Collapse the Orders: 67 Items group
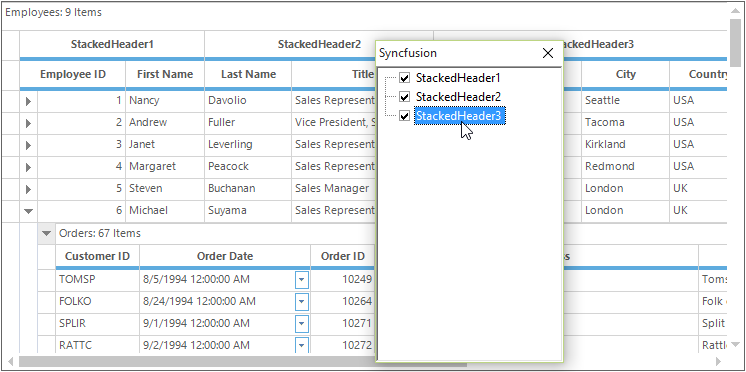 (46, 233)
